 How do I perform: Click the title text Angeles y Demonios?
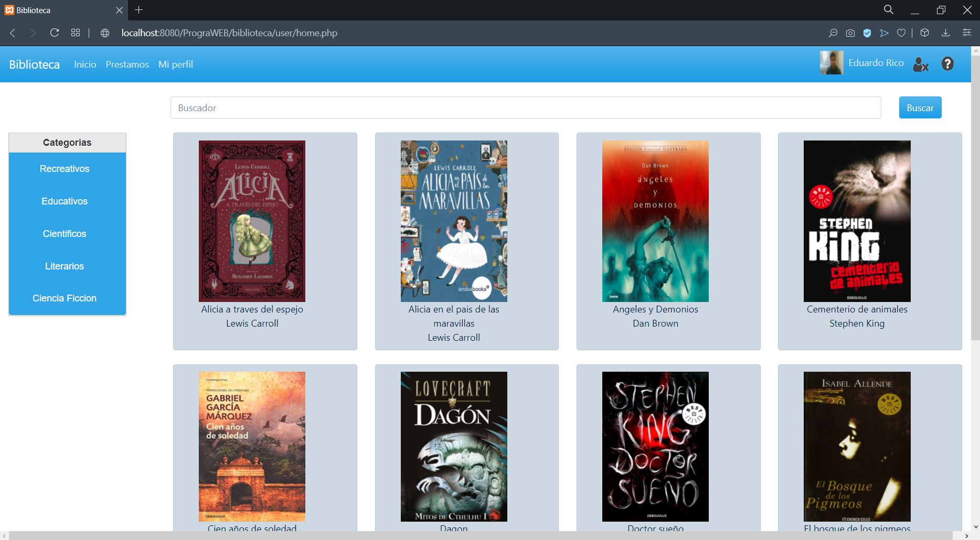pyautogui.click(x=655, y=309)
